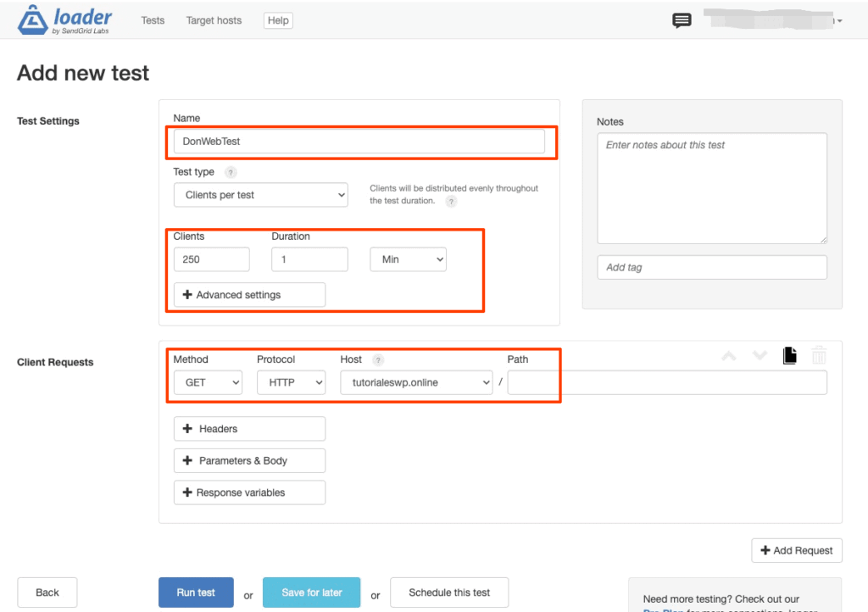
Task: Open the chat/messages icon in the top bar
Action: 682,19
